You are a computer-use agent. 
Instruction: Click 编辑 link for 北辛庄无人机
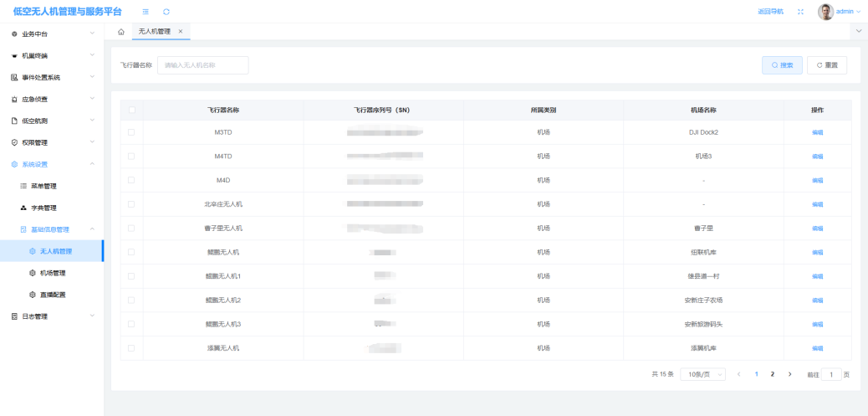pyautogui.click(x=817, y=204)
